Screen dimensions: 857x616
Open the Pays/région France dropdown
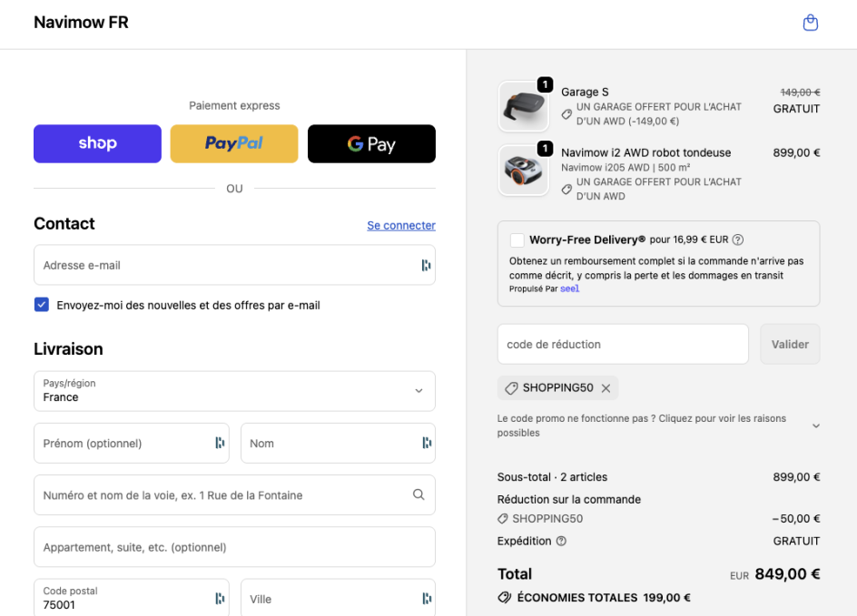point(234,391)
